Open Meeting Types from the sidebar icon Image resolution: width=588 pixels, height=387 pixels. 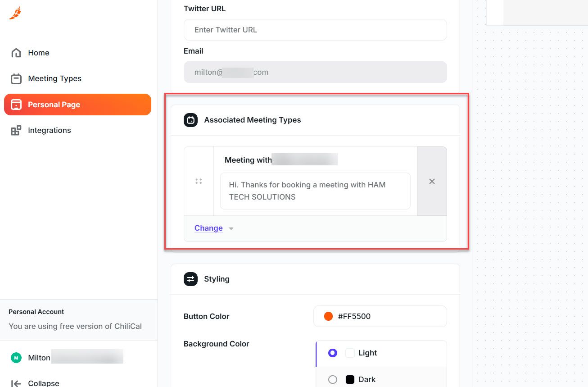tap(15, 78)
